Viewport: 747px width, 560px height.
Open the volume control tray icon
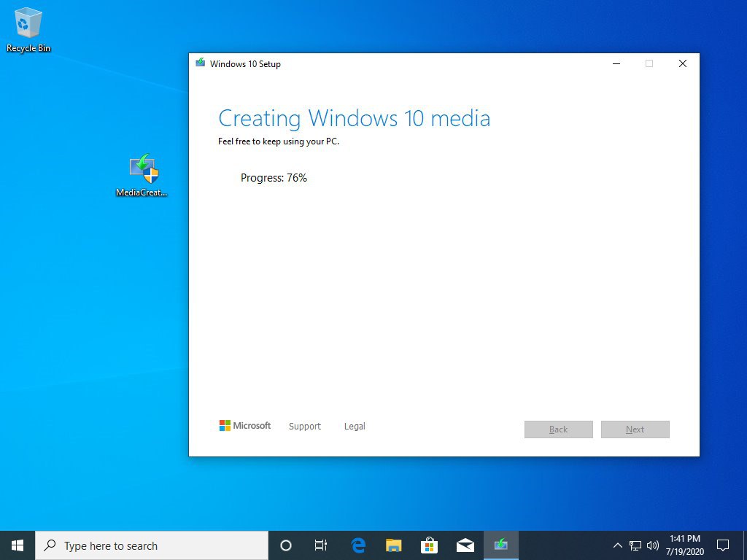tap(653, 545)
